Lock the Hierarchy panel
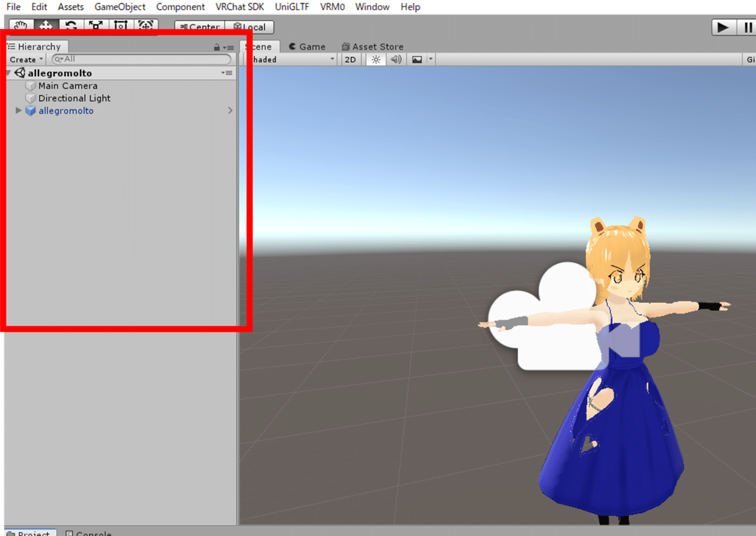This screenshot has width=756, height=536. coord(217,47)
